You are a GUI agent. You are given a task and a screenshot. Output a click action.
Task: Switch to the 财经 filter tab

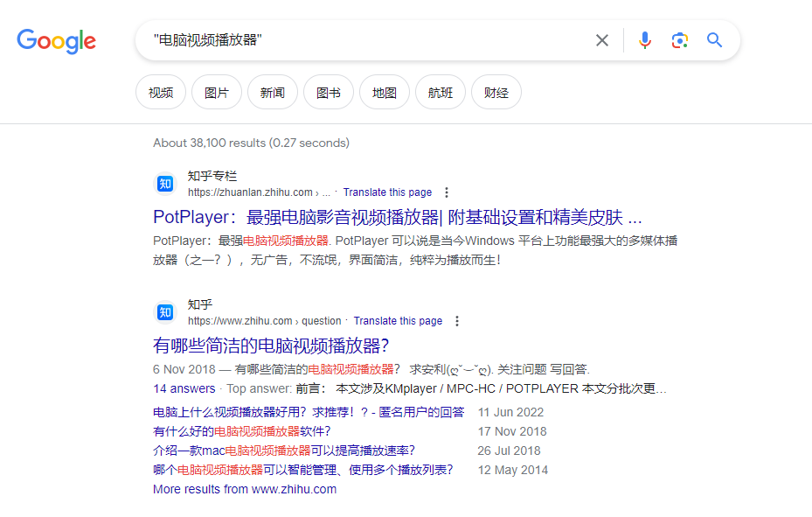pos(496,92)
